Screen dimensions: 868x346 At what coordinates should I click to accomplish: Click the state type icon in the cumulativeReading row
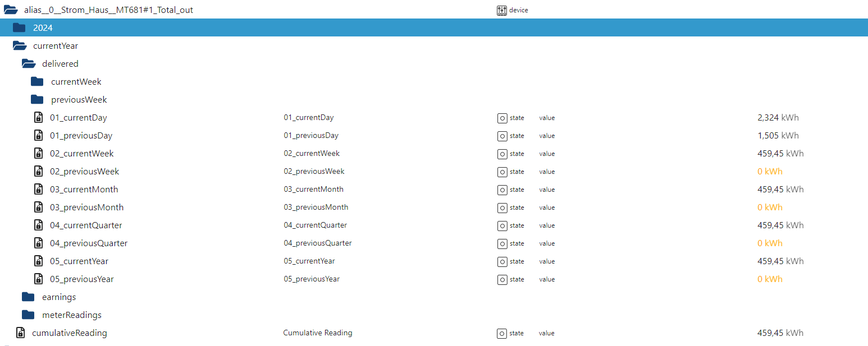(502, 333)
